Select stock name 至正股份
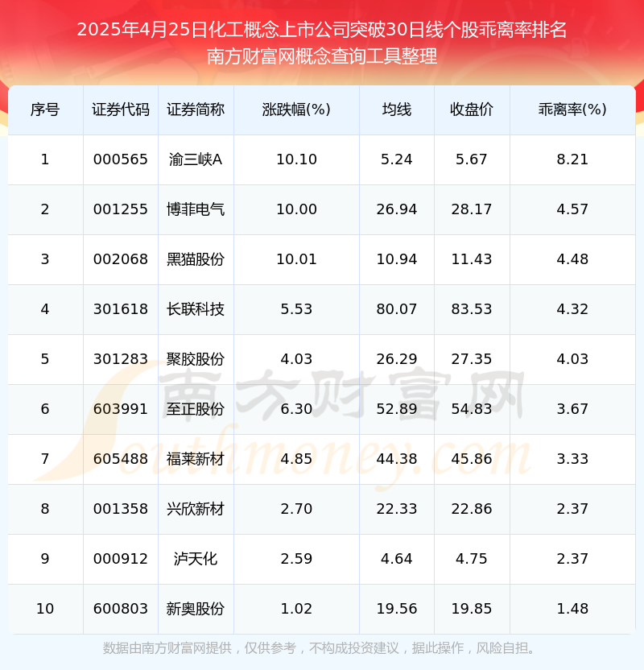The width and height of the screenshot is (644, 670). click(196, 409)
